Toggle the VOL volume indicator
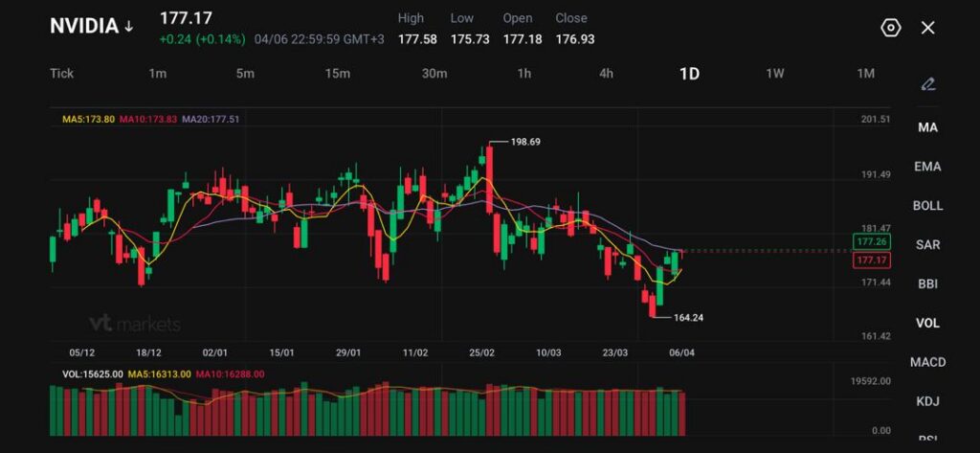 (x=927, y=323)
